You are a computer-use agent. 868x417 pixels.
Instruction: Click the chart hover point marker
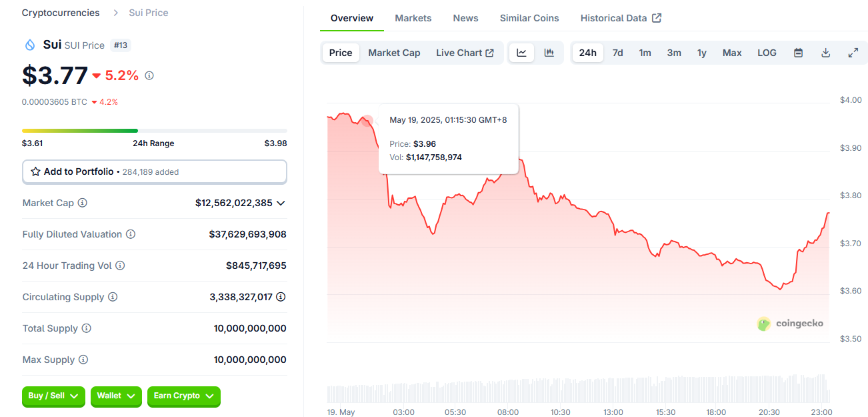click(x=367, y=120)
